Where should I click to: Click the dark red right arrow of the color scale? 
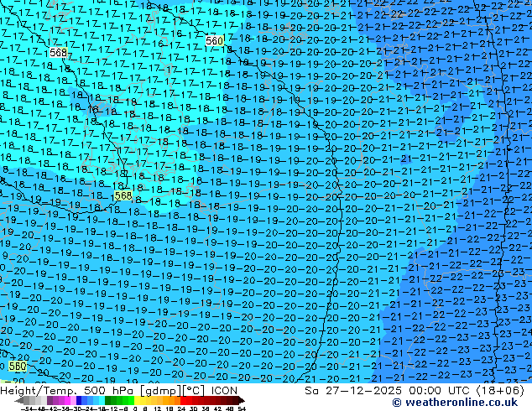coord(242,401)
